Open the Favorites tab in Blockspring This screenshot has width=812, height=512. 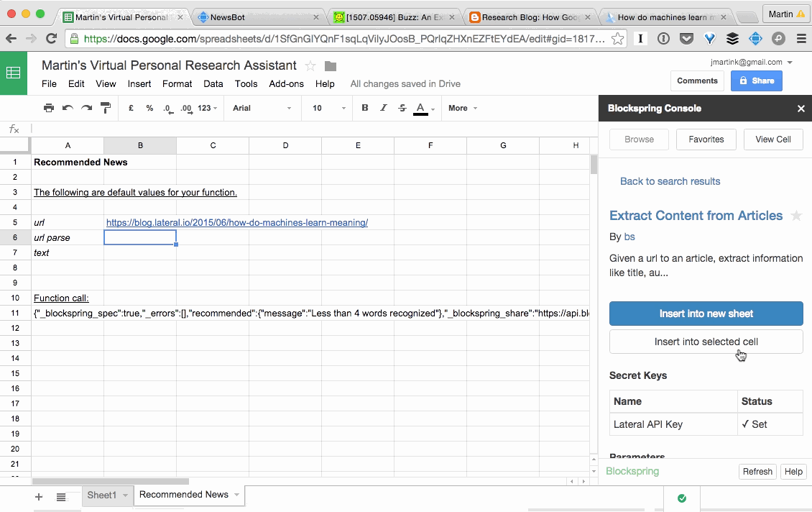coord(706,140)
